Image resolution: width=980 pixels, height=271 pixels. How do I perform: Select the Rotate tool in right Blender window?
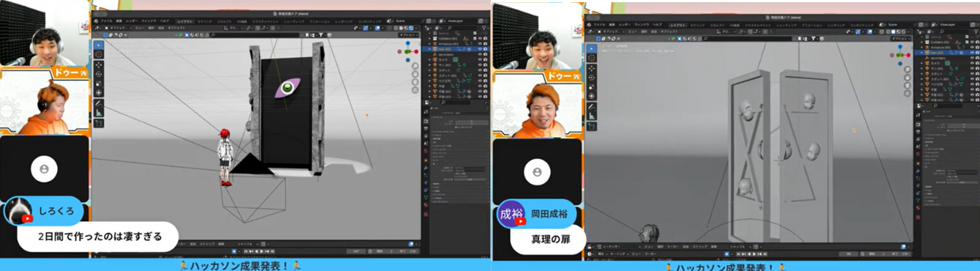pos(592,77)
